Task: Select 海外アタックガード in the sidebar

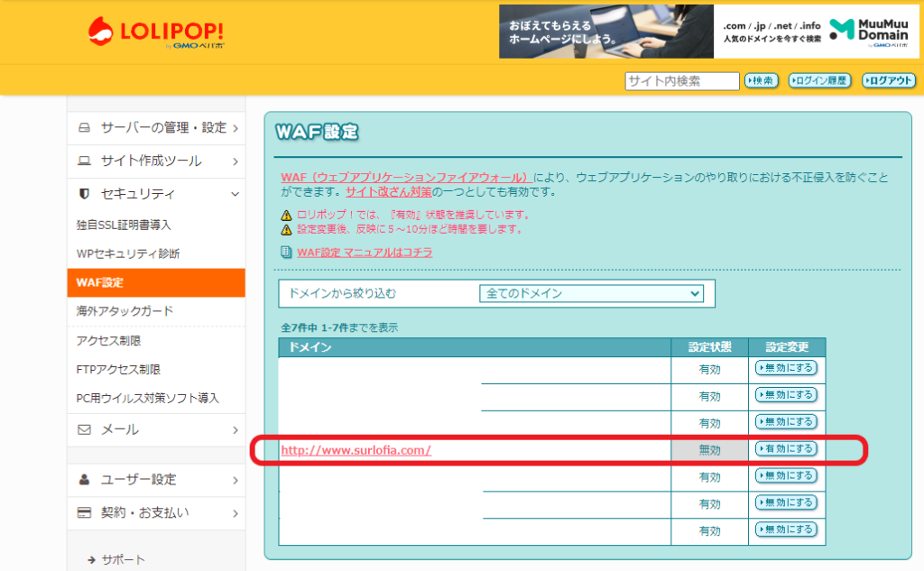Action: pos(125,311)
